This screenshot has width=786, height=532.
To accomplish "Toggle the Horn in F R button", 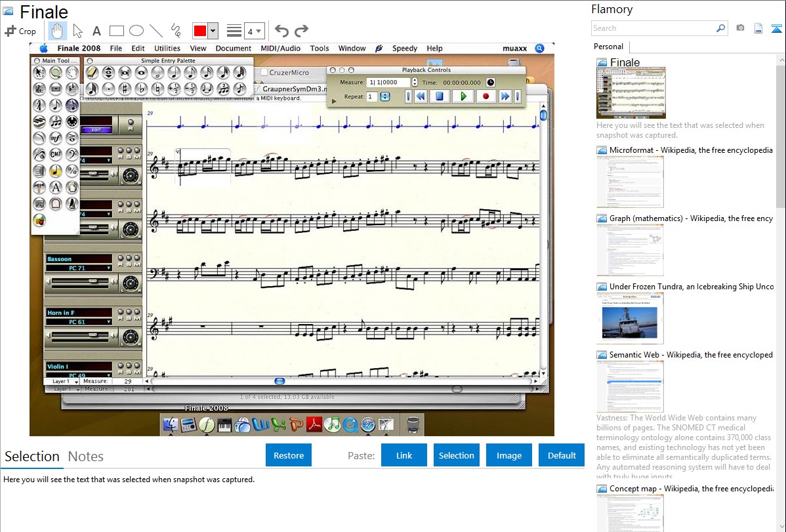I will tap(121, 312).
